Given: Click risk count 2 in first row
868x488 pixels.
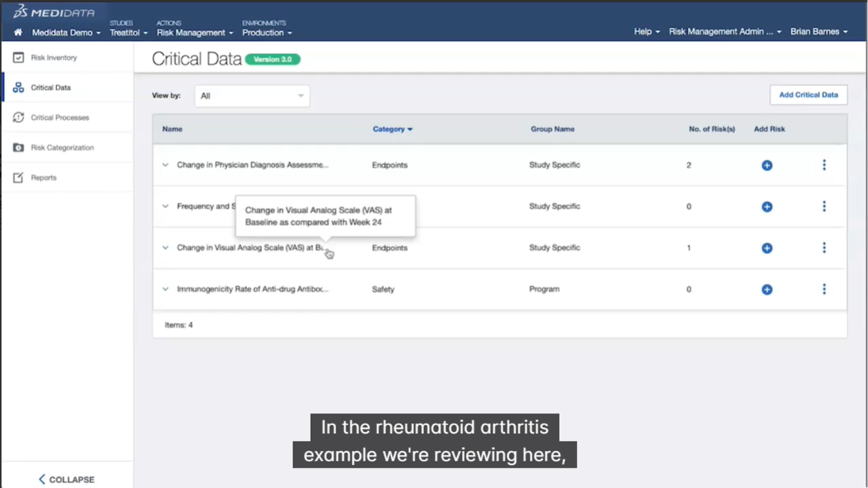Looking at the screenshot, I should pyautogui.click(x=689, y=166).
